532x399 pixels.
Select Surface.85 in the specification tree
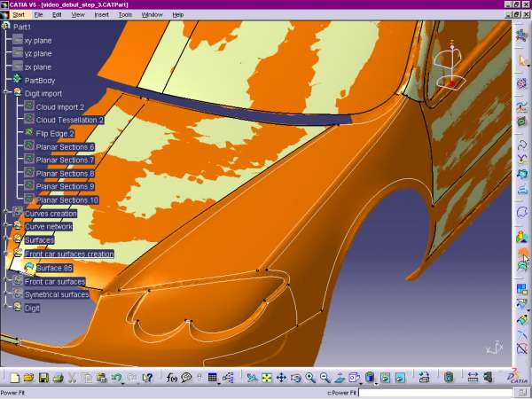pyautogui.click(x=54, y=268)
